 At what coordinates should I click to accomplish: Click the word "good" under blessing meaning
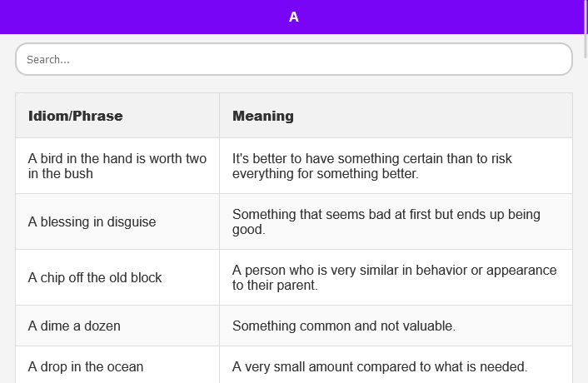pos(247,230)
